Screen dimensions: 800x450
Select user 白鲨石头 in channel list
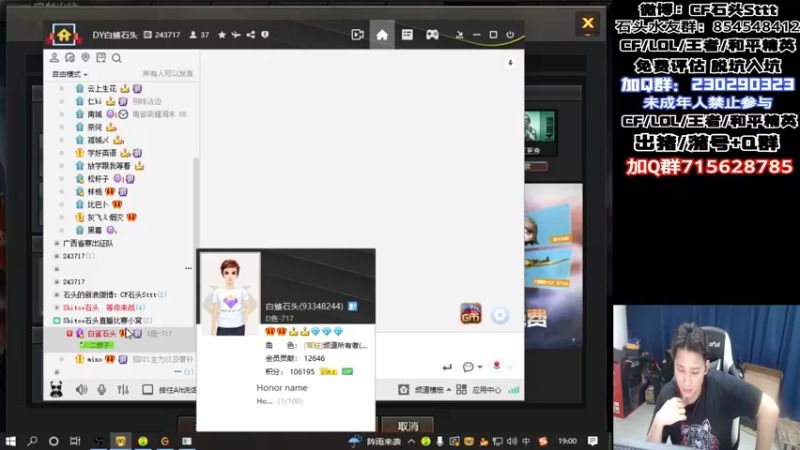[102, 333]
